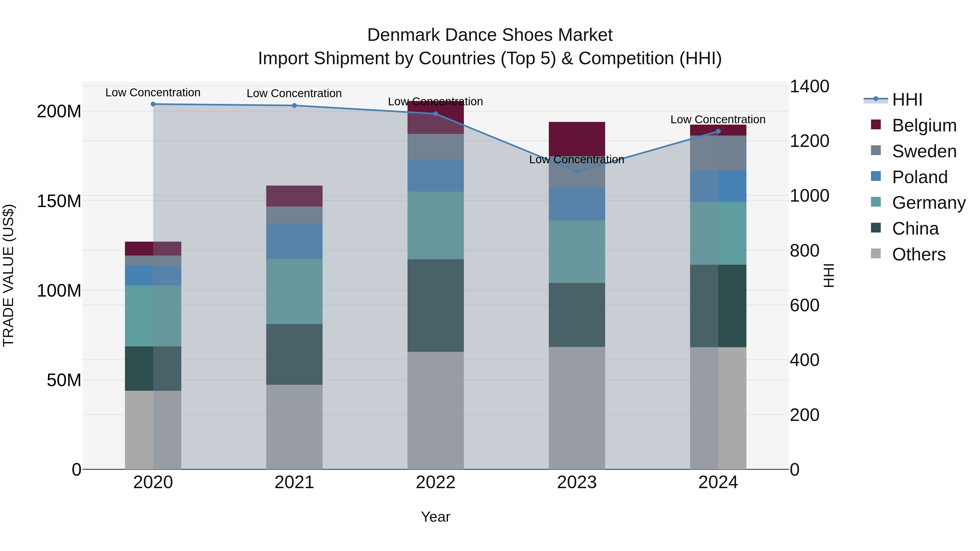Click the 2021 Belgium bar segment
This screenshot has height=551, width=980.
coord(294,196)
